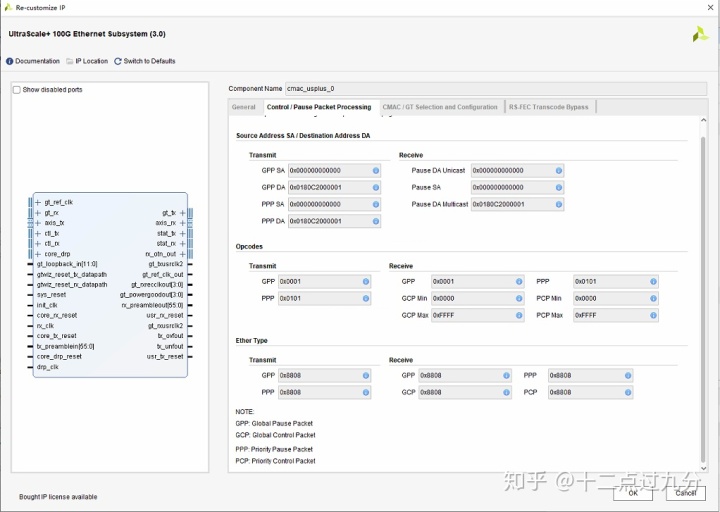Click the Ether Type Receive GCP input field
Viewport: 720px width, 512px height.
pos(465,393)
